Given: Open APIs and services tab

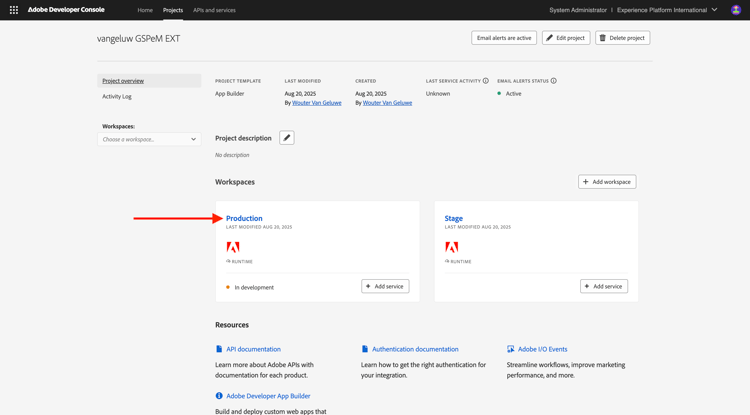Looking at the screenshot, I should (214, 10).
